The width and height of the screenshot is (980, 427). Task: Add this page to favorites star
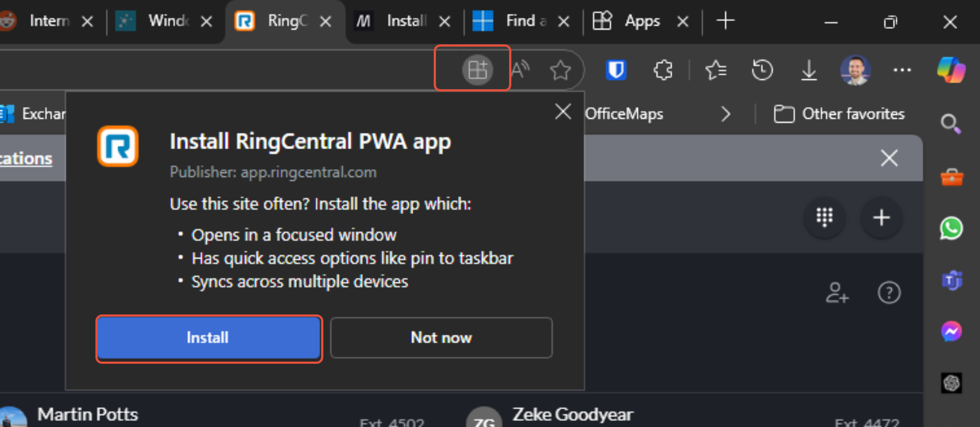(560, 70)
